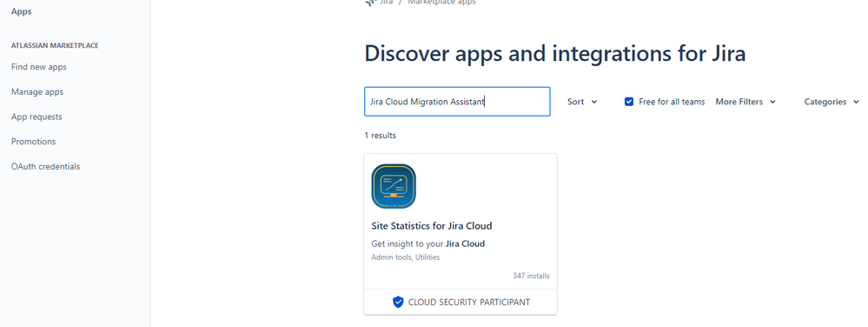Open Promotions in sidebar
The height and width of the screenshot is (327, 868).
33,142
